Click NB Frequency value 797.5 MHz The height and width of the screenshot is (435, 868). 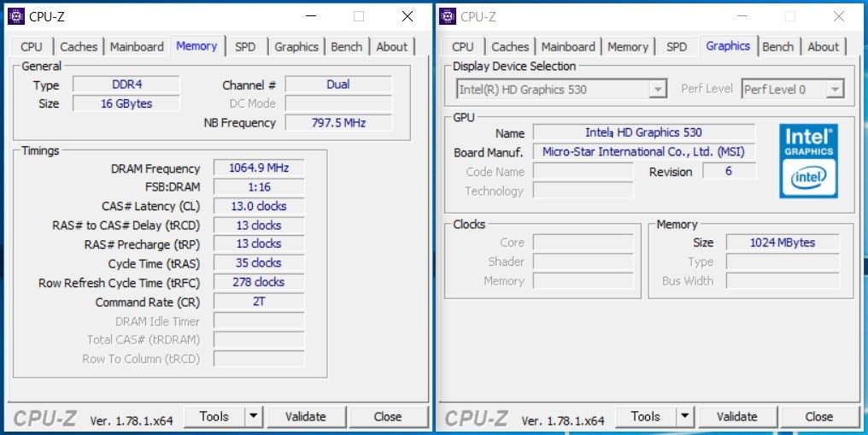tap(338, 122)
